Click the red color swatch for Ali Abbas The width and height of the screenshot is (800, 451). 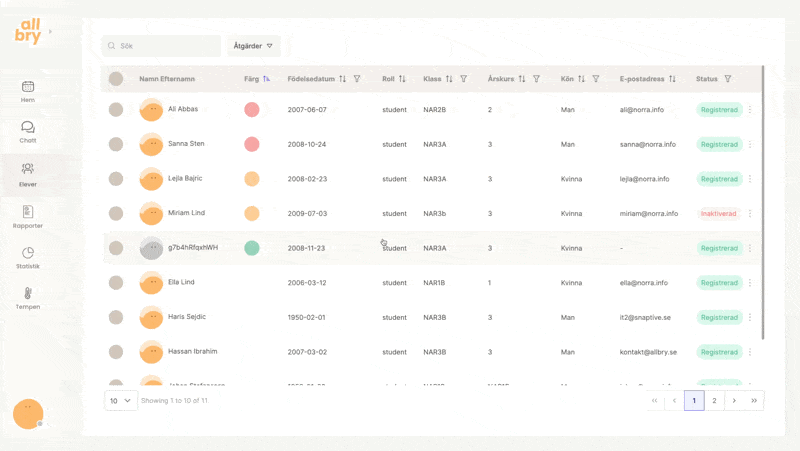point(252,110)
